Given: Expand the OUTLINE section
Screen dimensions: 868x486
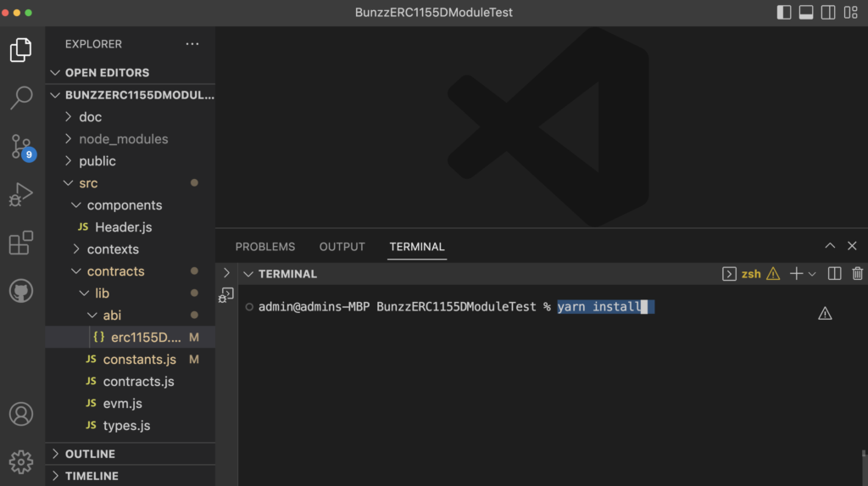Looking at the screenshot, I should pos(130,454).
